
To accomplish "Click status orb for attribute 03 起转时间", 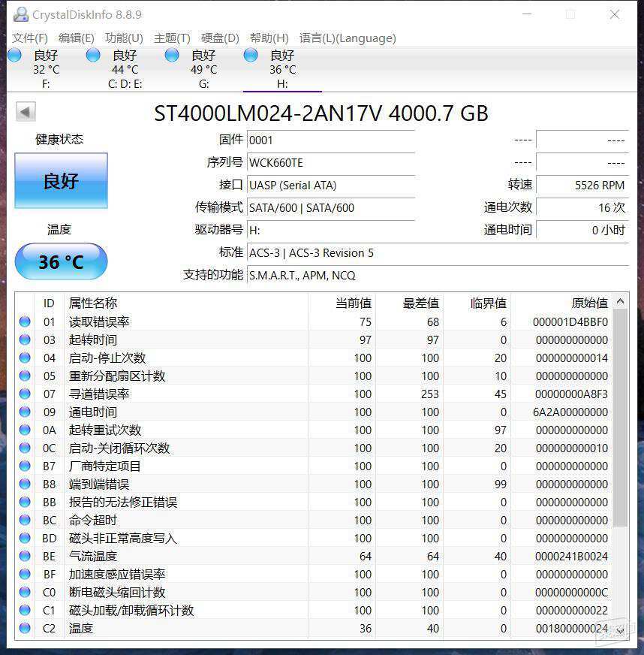I will pyautogui.click(x=25, y=340).
